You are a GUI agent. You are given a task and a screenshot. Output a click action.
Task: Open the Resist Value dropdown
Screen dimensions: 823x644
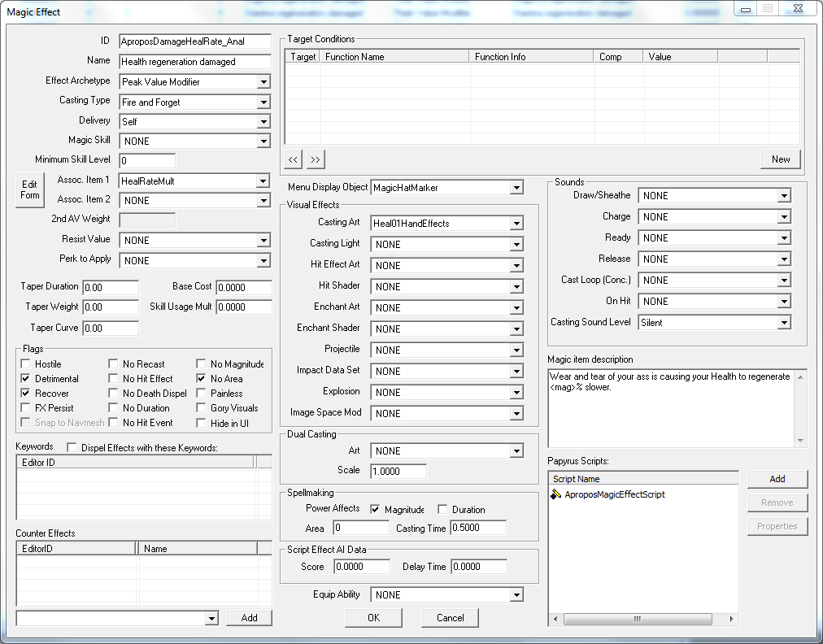tap(263, 241)
